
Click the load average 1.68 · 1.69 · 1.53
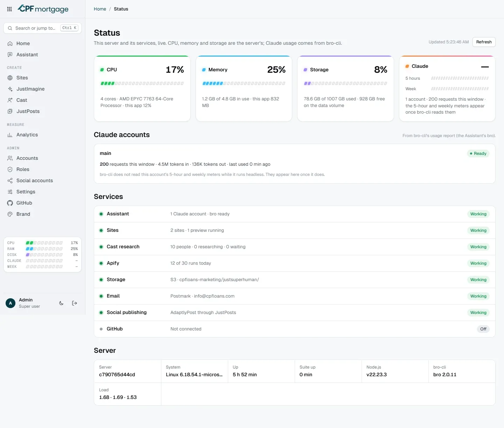click(118, 397)
